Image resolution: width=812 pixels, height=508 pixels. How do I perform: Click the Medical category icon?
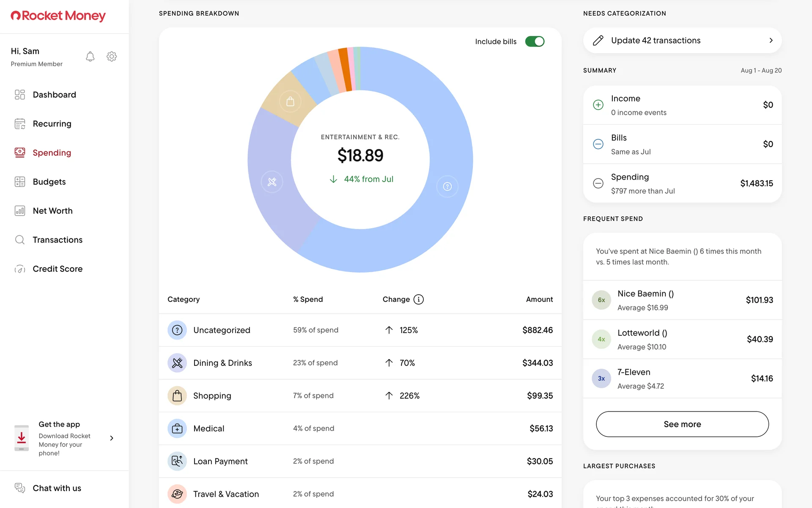177,428
